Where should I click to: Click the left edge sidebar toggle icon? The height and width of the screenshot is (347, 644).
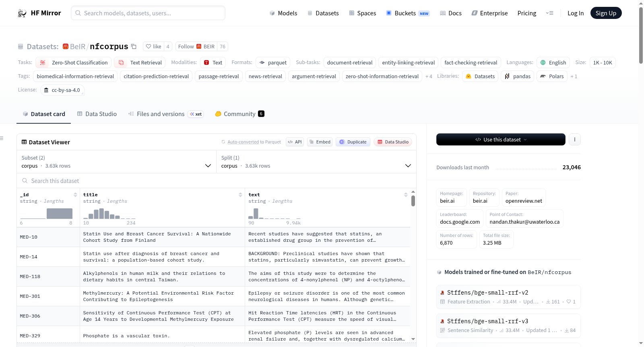click(x=2, y=138)
